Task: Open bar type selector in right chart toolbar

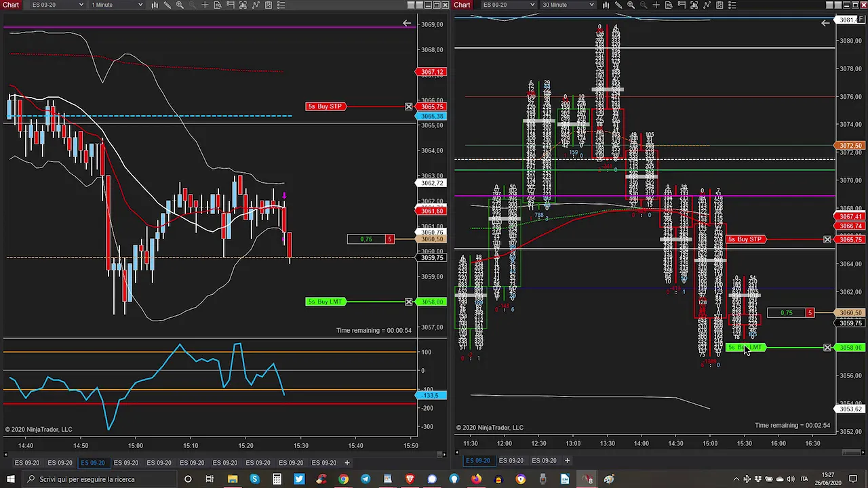Action: click(606, 5)
